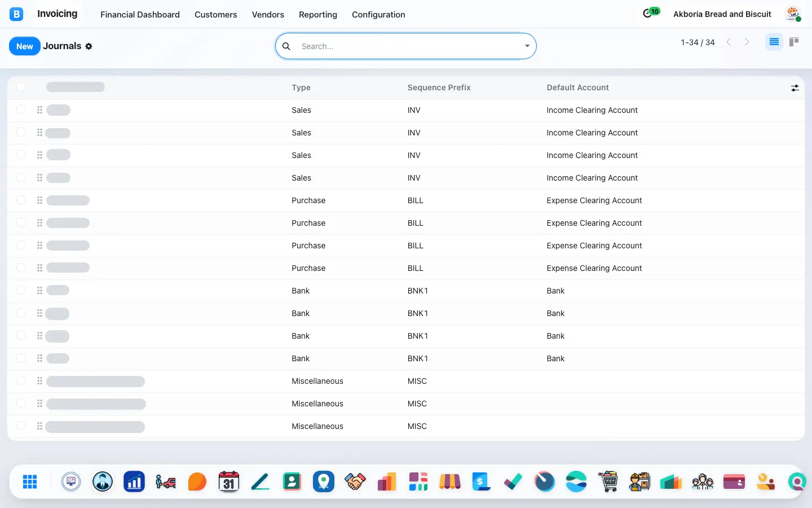Open the teal check mark app in dock
This screenshot has height=508, width=812.
click(513, 481)
